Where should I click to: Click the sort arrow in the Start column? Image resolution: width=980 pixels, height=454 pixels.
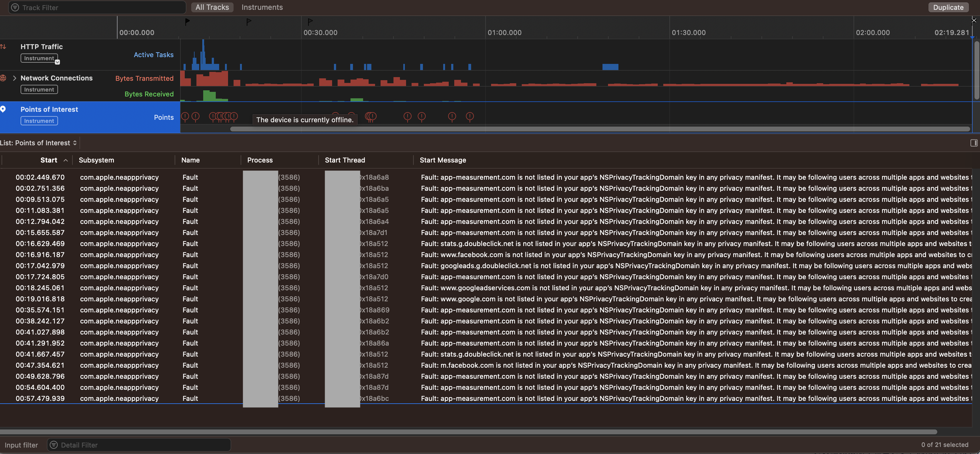click(66, 160)
